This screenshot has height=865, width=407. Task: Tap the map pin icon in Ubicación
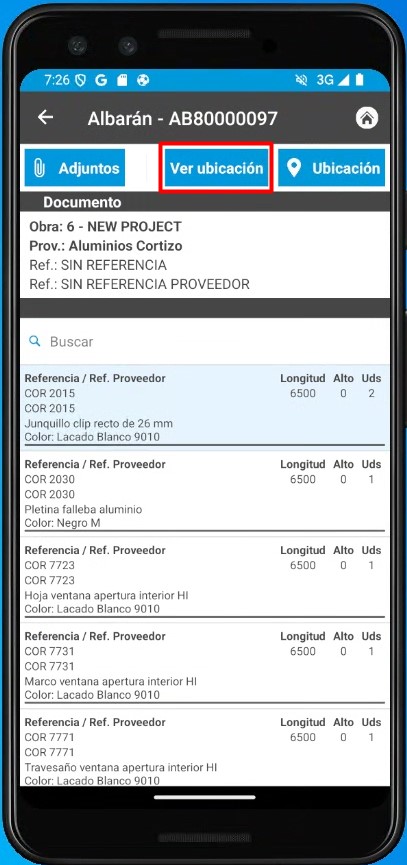click(x=294, y=168)
